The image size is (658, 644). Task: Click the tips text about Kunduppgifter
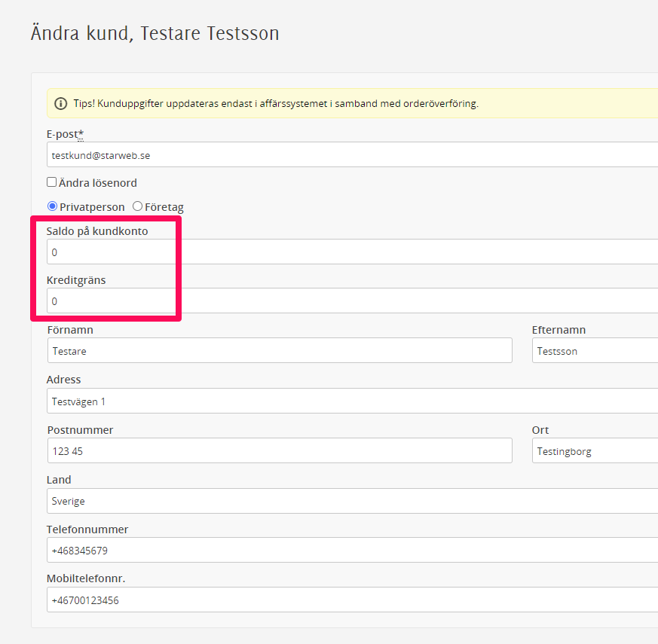pyautogui.click(x=276, y=103)
